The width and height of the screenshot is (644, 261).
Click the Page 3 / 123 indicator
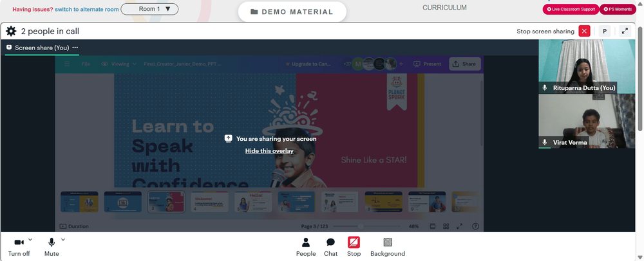coord(315,226)
